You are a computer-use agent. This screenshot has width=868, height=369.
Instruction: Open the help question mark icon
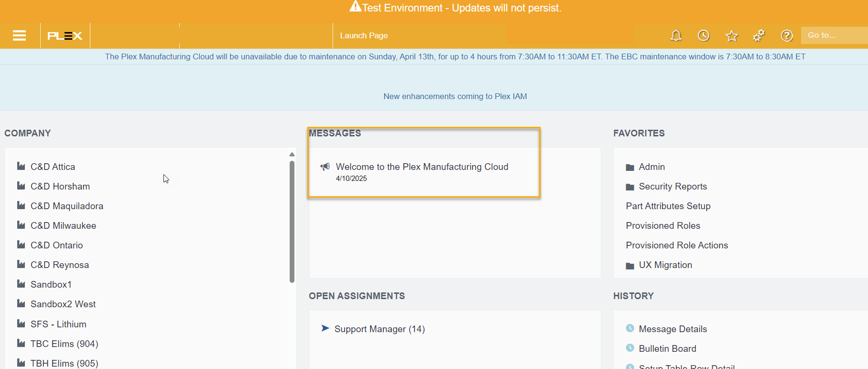click(787, 35)
